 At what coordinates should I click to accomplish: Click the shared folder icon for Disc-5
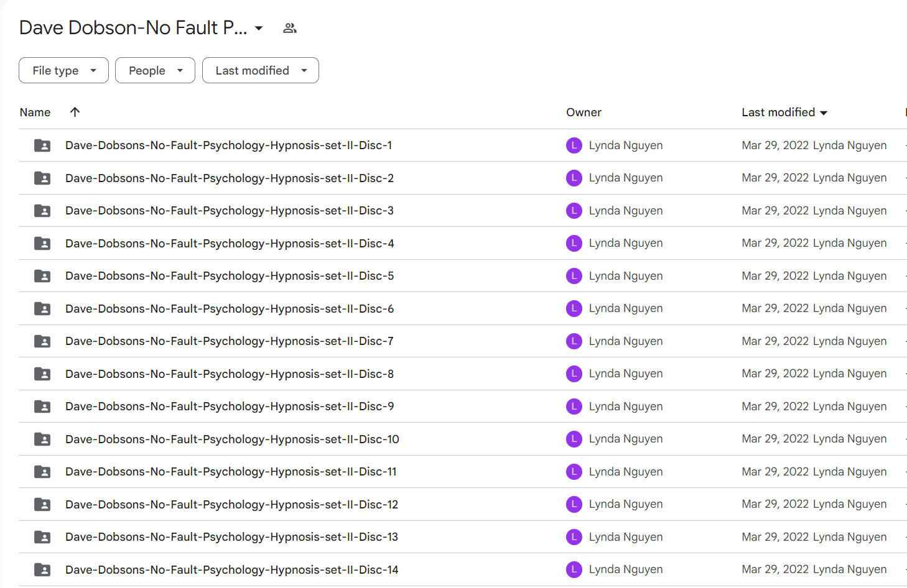pyautogui.click(x=42, y=276)
